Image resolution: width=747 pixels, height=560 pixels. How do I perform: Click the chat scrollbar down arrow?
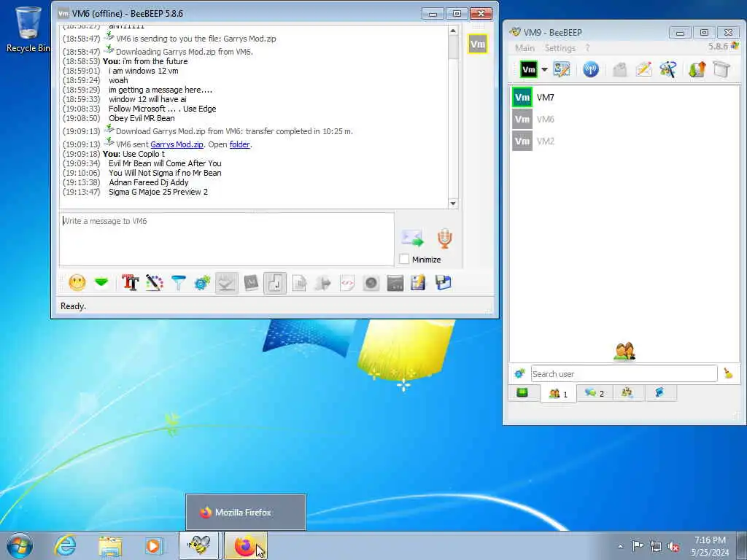pos(453,203)
